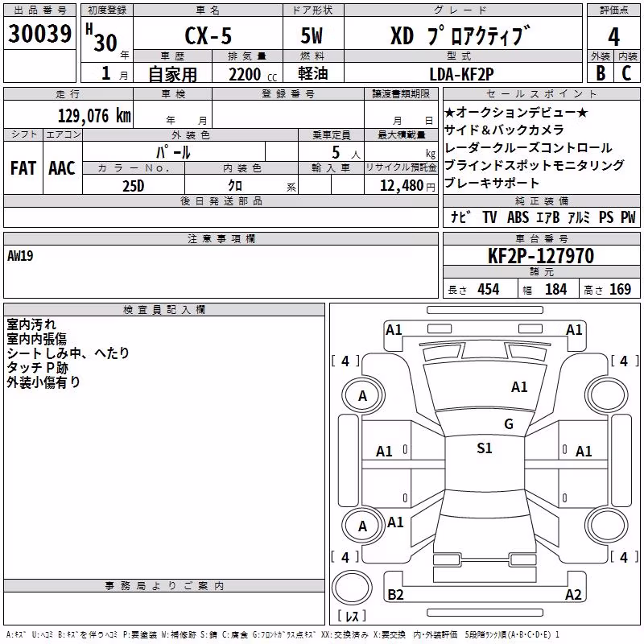Select the door type 5W

(x=312, y=35)
